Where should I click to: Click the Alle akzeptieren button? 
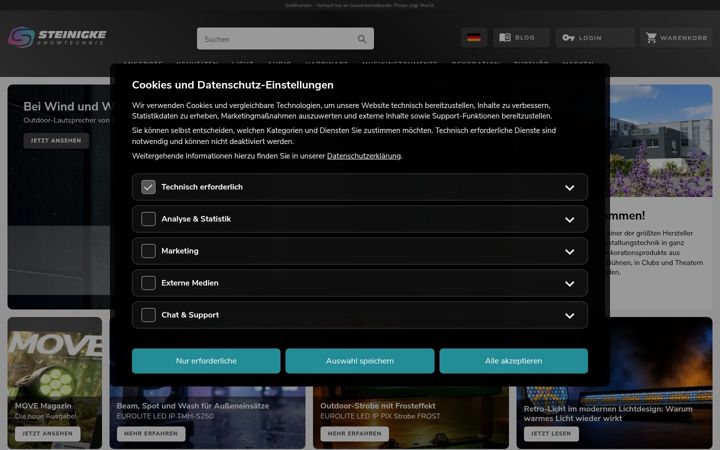[x=513, y=361]
